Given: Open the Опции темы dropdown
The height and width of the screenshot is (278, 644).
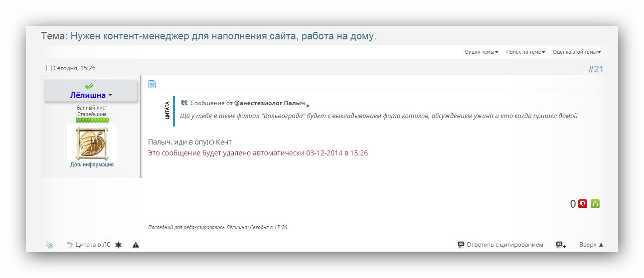Looking at the screenshot, I should pos(482,52).
